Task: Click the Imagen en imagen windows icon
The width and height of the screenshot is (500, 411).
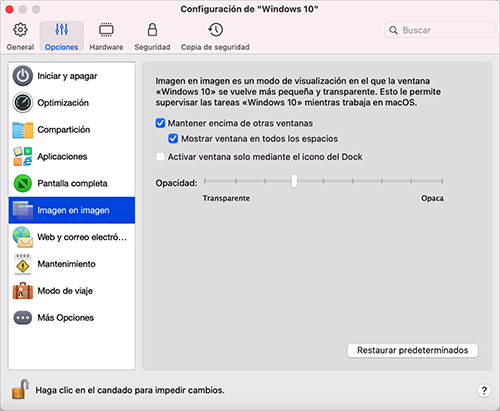Action: [23, 210]
